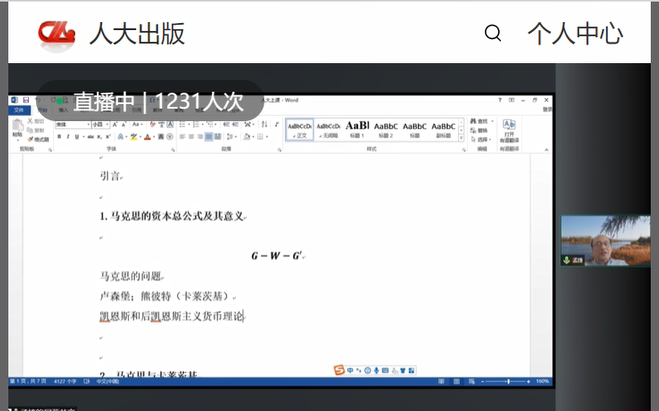The width and height of the screenshot is (659, 411).
Task: Click the zoom slider handle in status bar
Action: pos(509,382)
